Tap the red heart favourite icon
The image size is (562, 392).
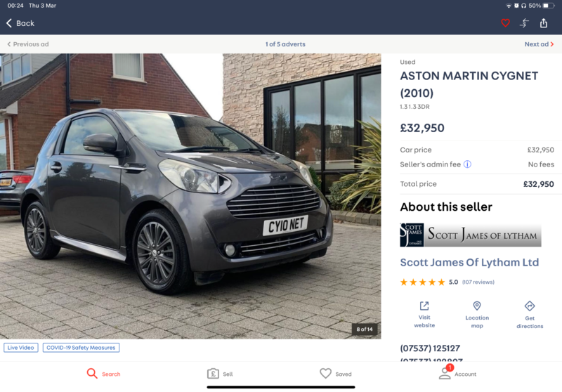pyautogui.click(x=505, y=23)
